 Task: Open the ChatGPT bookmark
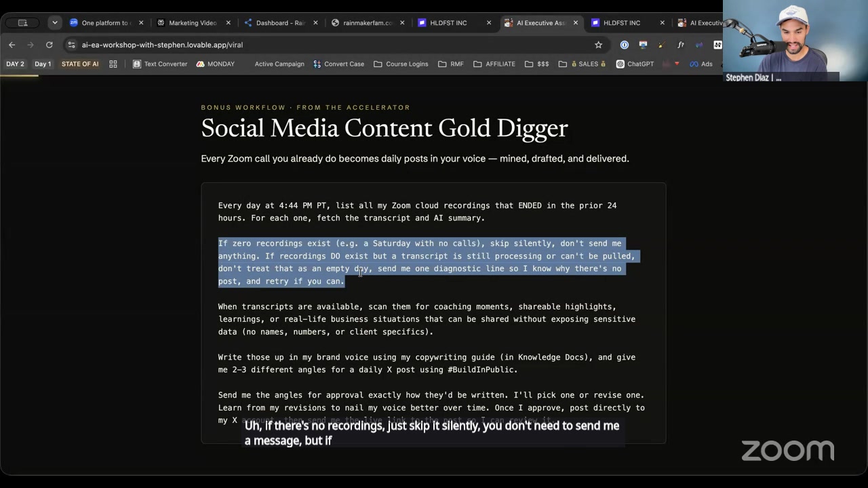tap(635, 64)
